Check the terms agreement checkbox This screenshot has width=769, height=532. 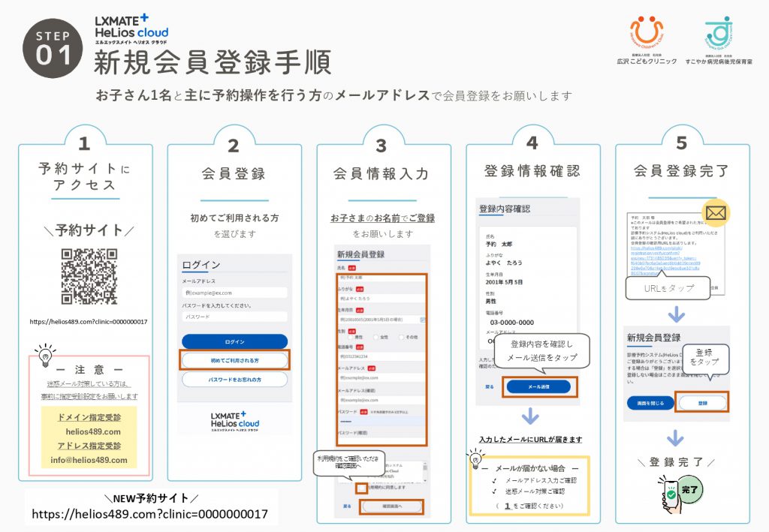pos(363,488)
